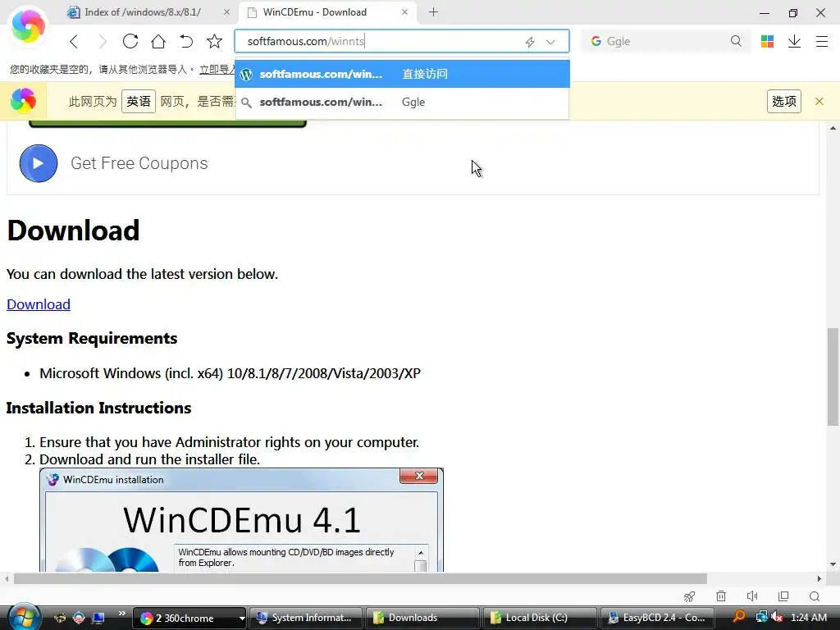Viewport: 840px width, 630px height.
Task: Click the Download hyperlink
Action: point(39,304)
